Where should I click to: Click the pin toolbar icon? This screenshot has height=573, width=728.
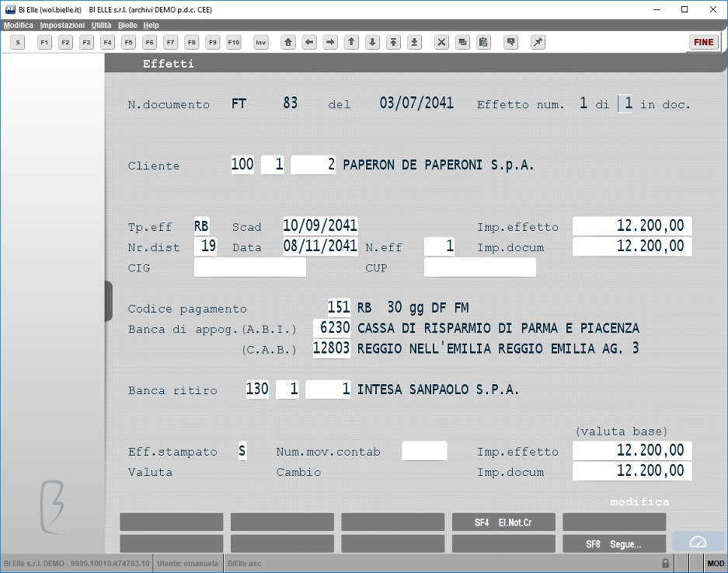coord(538,42)
